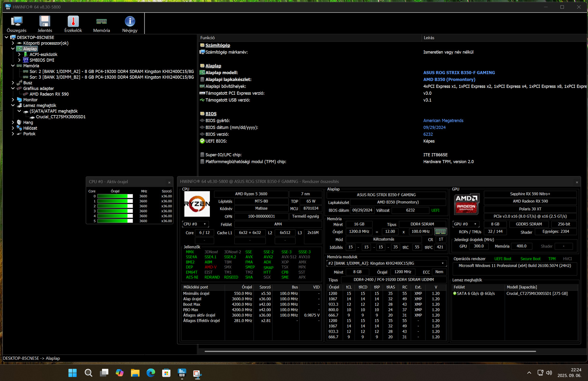
Task: Open the Névjegy about icon
Action: point(130,24)
